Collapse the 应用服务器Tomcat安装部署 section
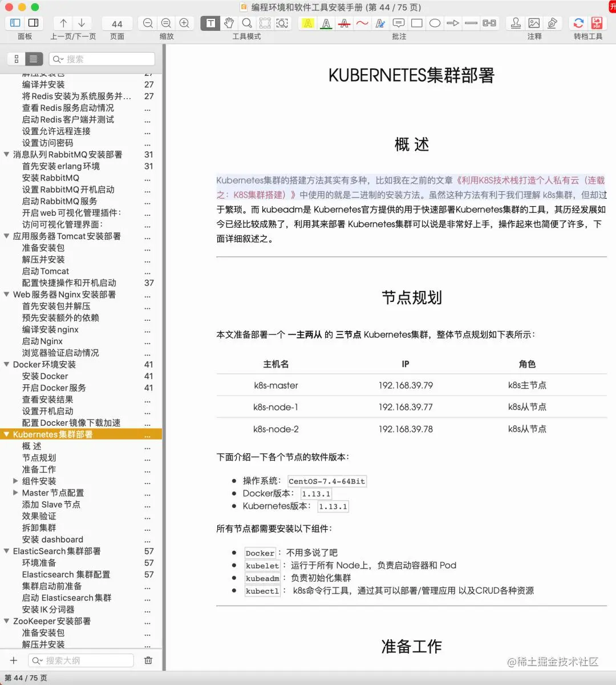This screenshot has height=685, width=616. tap(7, 236)
